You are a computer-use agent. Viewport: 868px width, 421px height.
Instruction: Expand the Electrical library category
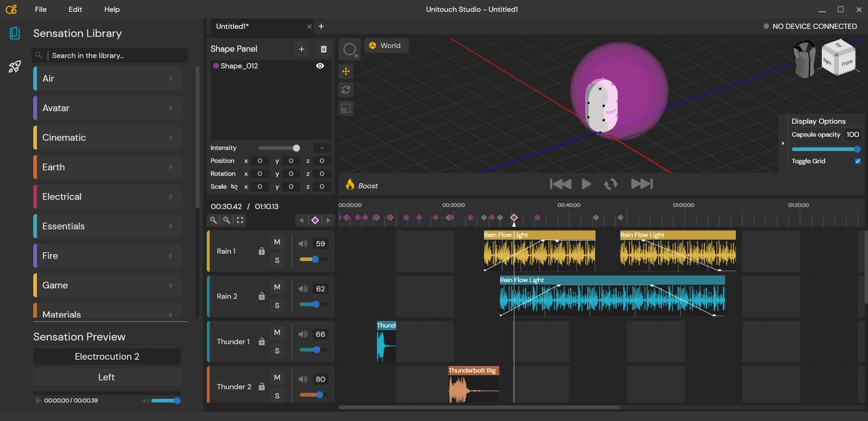pyautogui.click(x=107, y=197)
